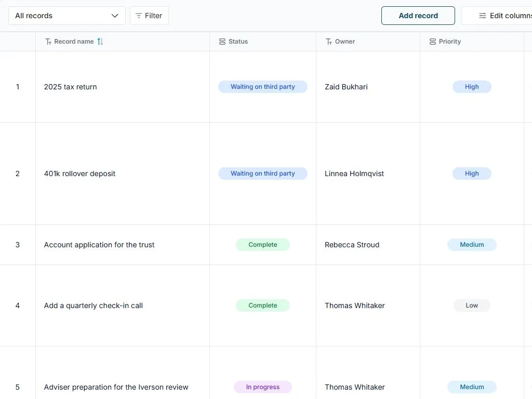Image resolution: width=532 pixels, height=399 pixels.
Task: Click the Low priority badge
Action: [472, 305]
